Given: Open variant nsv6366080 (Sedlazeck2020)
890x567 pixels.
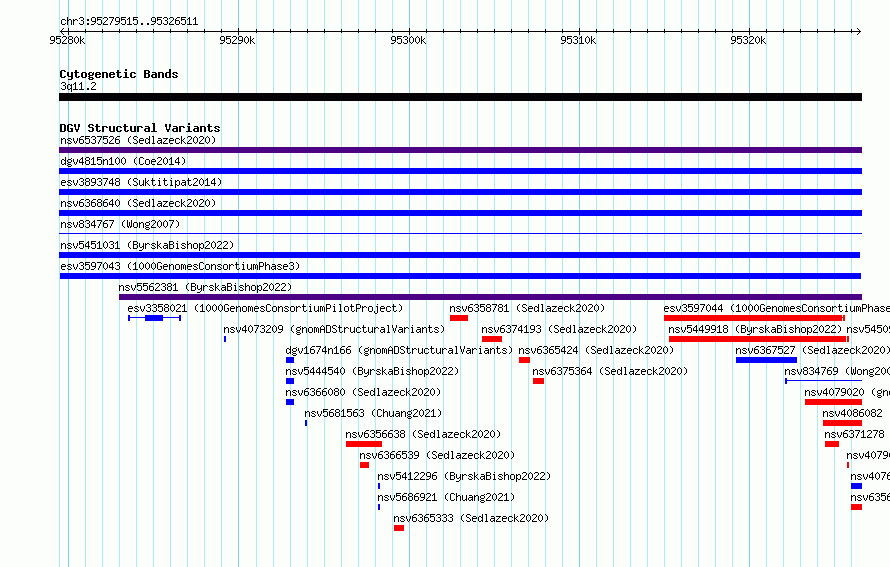Looking at the screenshot, I should 363,392.
